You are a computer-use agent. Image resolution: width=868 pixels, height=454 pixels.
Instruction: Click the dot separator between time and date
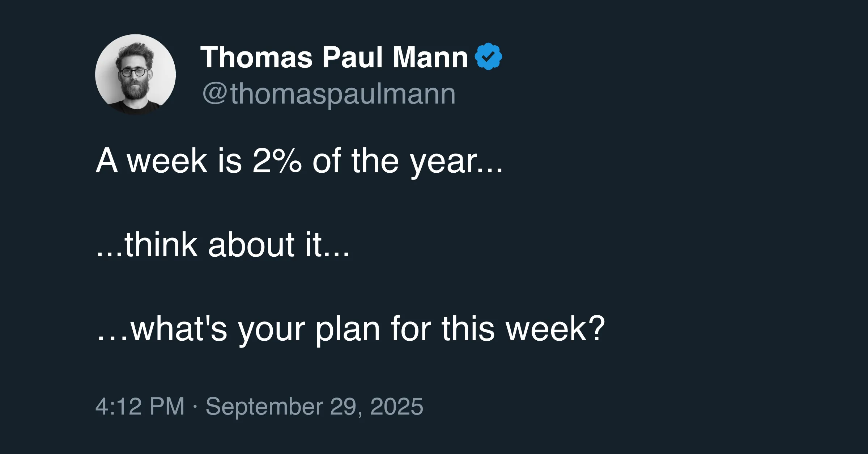click(195, 406)
